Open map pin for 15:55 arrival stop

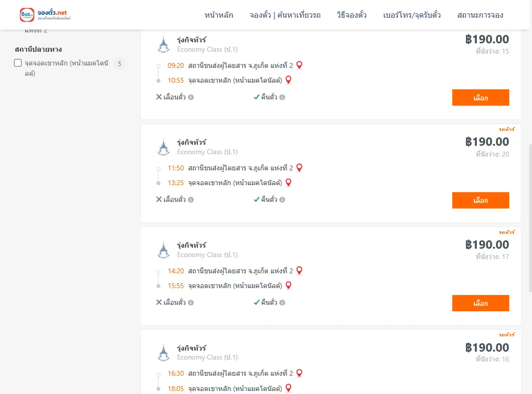coord(288,286)
